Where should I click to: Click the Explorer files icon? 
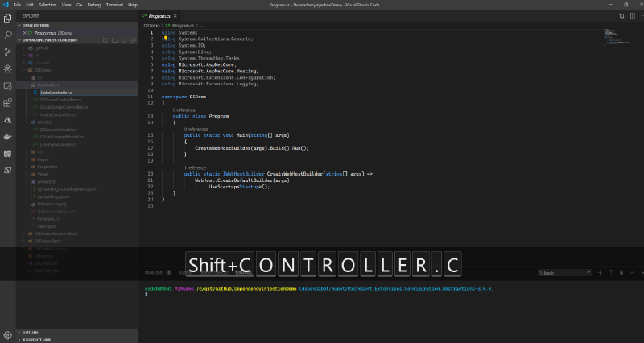point(8,18)
